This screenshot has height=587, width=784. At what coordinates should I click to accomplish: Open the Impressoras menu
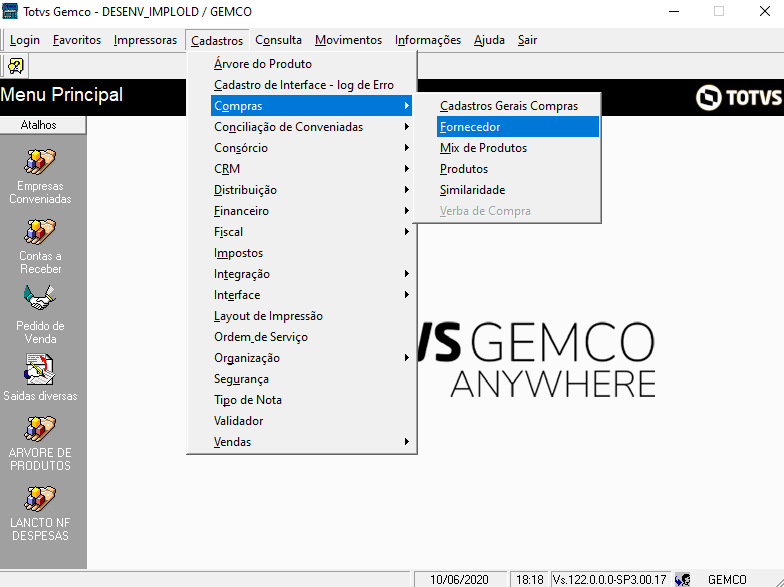(146, 40)
